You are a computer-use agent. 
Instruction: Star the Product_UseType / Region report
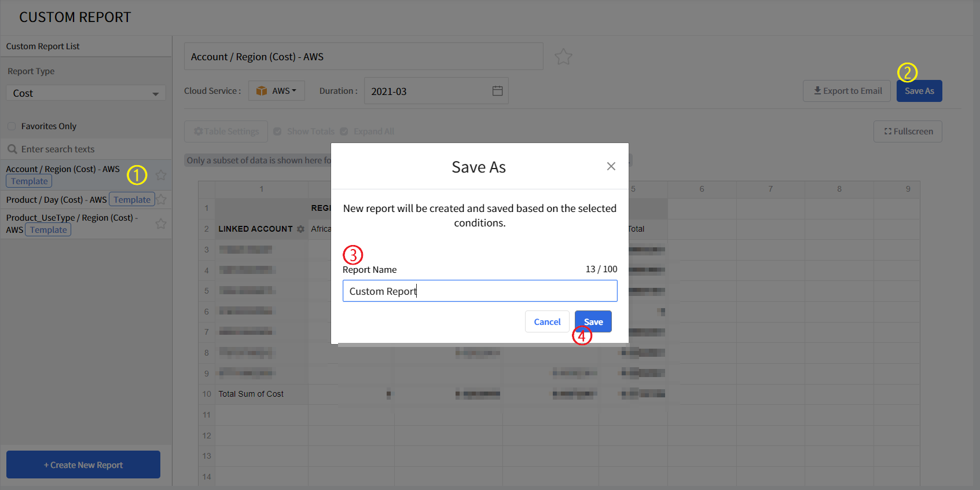[x=161, y=224]
